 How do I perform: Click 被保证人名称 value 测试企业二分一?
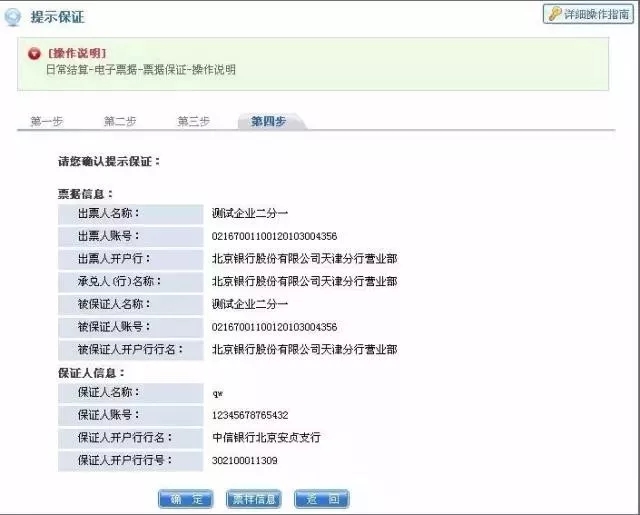(x=250, y=304)
